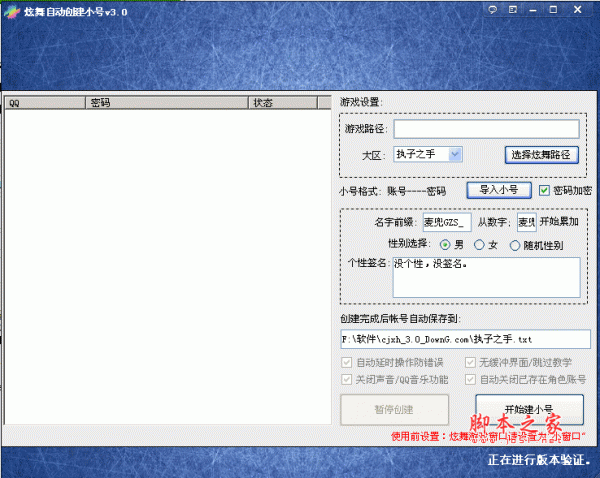Click the 创建完成后帐号自动保存到 label
The image size is (600, 478).
(401, 319)
